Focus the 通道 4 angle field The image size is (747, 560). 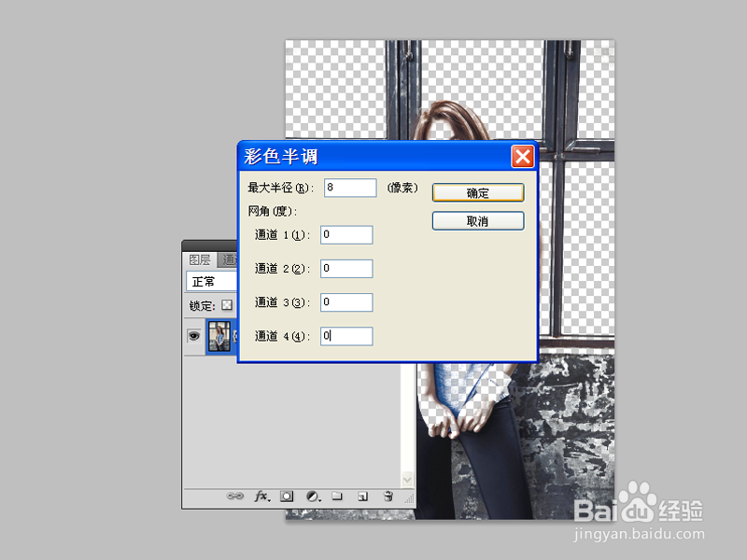coord(346,336)
